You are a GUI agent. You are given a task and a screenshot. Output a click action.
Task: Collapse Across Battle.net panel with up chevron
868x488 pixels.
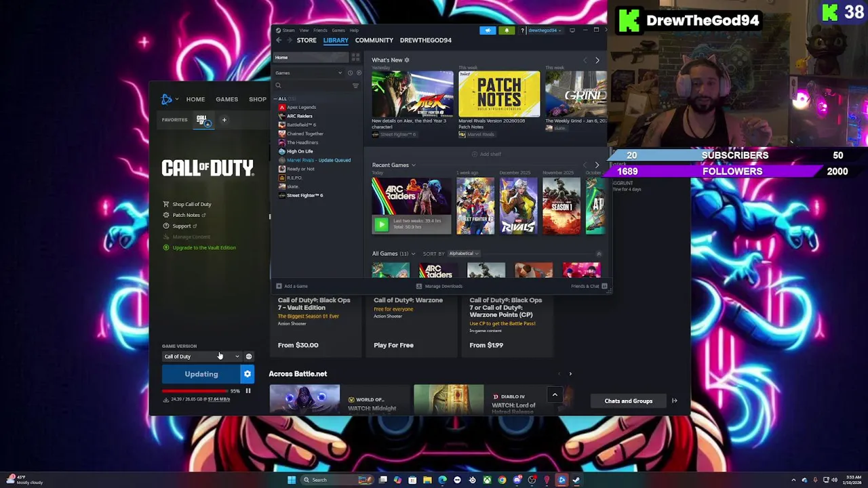click(555, 395)
